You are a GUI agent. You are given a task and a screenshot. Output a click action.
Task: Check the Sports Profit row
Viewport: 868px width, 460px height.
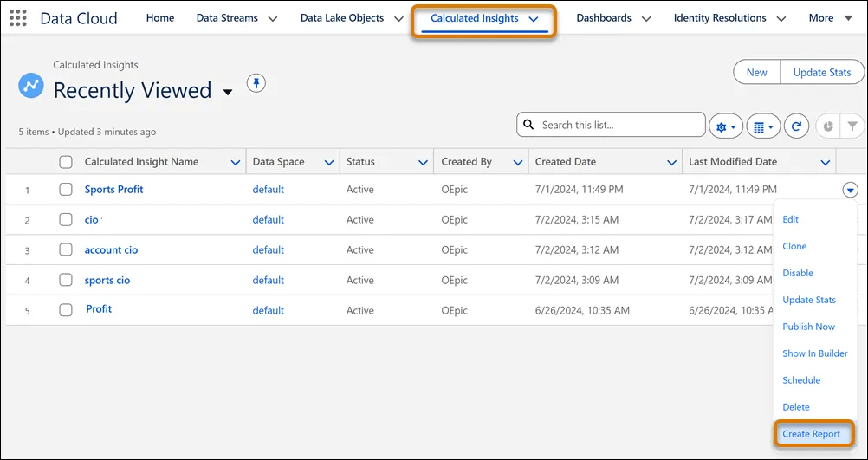coord(66,190)
